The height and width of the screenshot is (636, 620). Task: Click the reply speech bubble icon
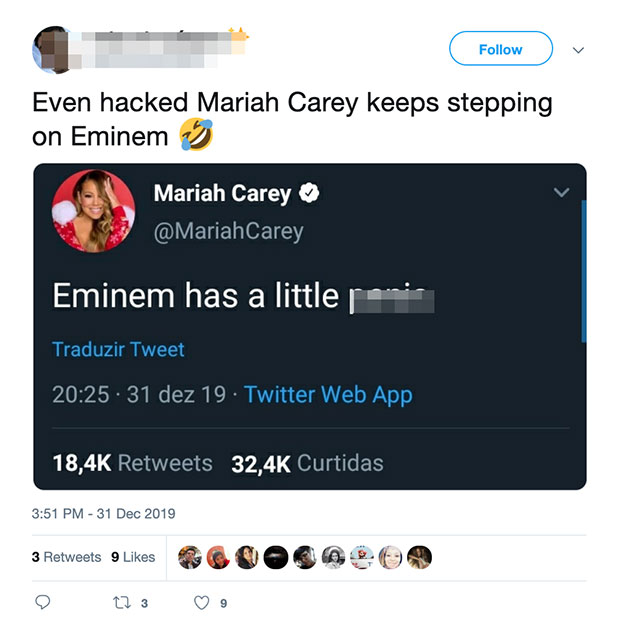[42, 603]
